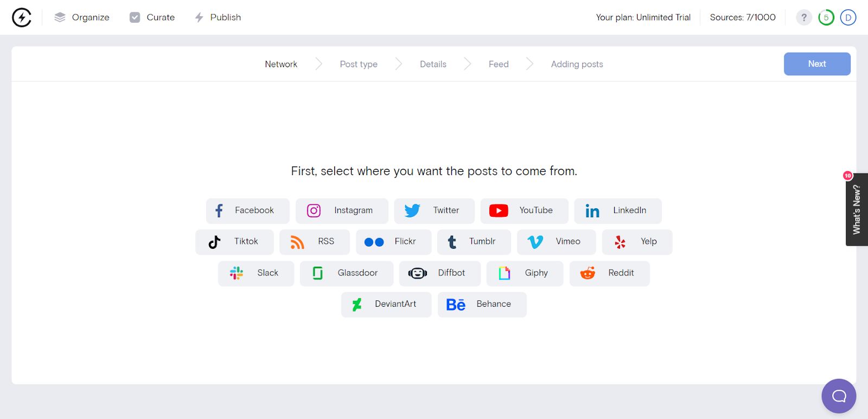Go to the Feed step
The width and height of the screenshot is (868, 419).
click(x=499, y=64)
